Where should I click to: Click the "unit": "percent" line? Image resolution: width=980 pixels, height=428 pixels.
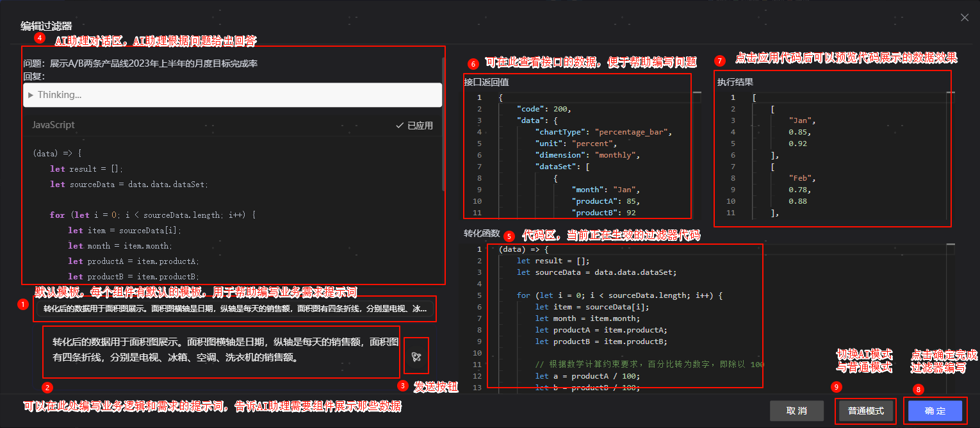tap(575, 144)
